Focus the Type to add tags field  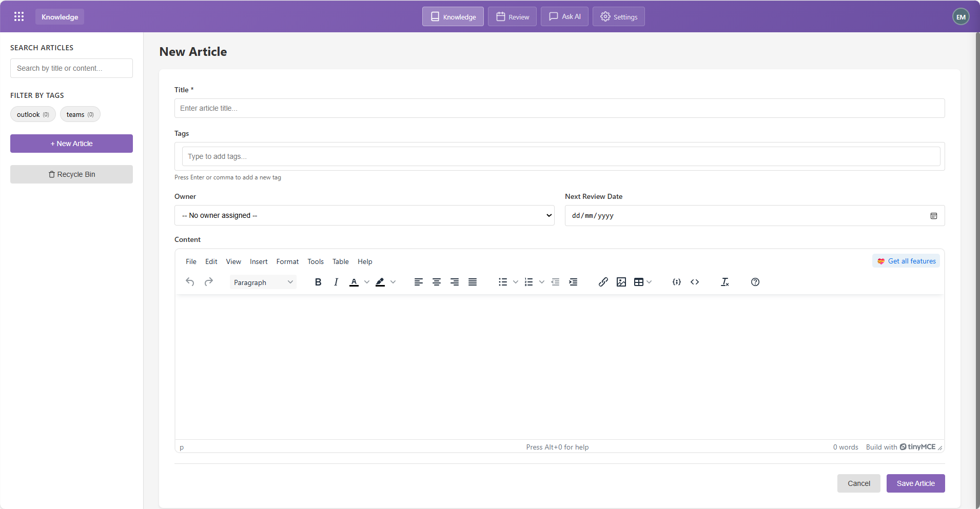[x=561, y=156]
